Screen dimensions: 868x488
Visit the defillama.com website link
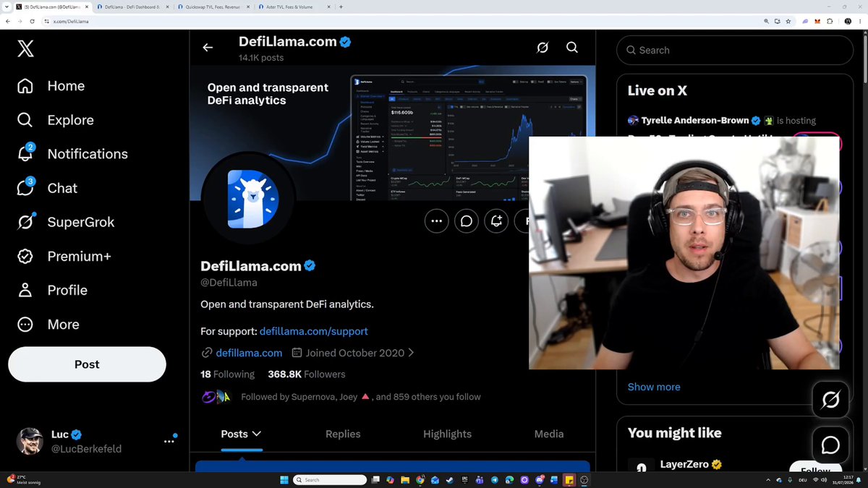coord(249,353)
